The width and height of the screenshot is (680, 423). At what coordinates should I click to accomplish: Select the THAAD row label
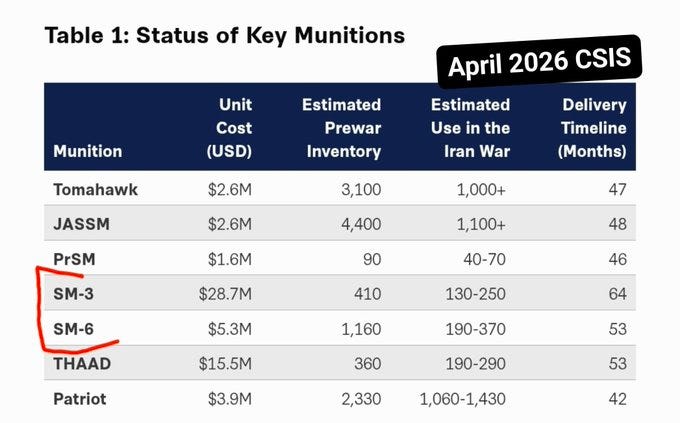pos(82,364)
